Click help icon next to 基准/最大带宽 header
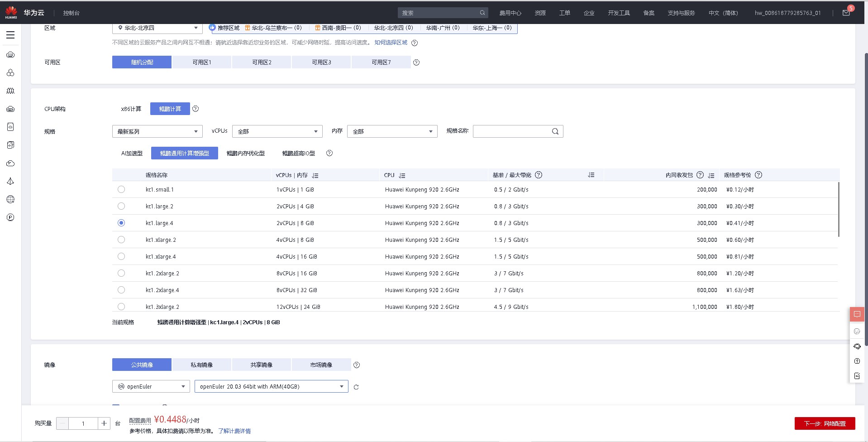The image size is (868, 442). tap(539, 175)
